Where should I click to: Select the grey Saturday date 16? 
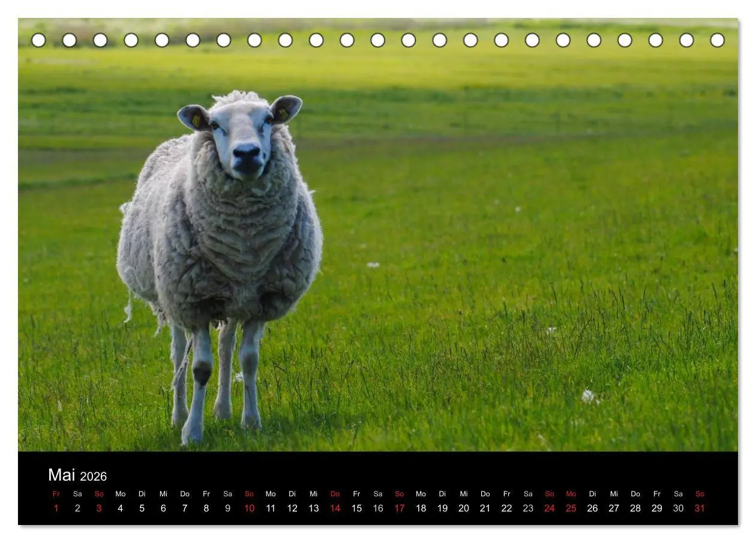(378, 509)
